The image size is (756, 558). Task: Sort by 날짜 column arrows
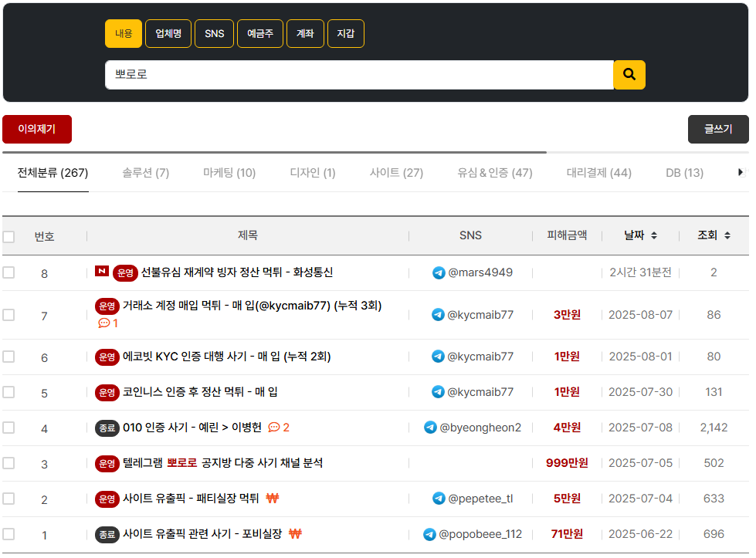pos(654,235)
